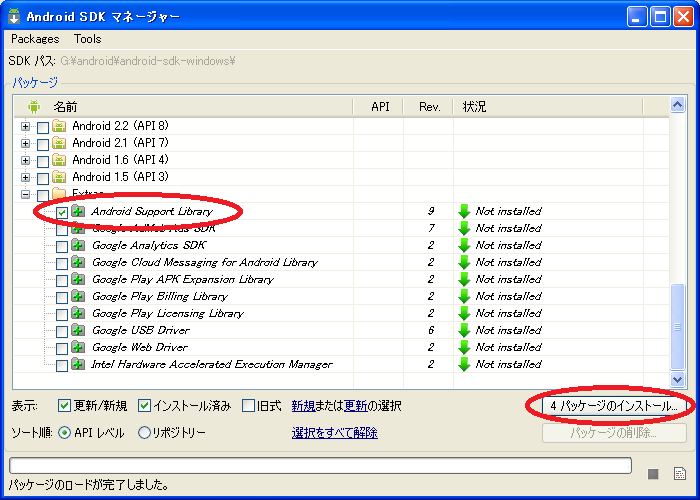Click the 選択をすべて解除 link

point(334,432)
